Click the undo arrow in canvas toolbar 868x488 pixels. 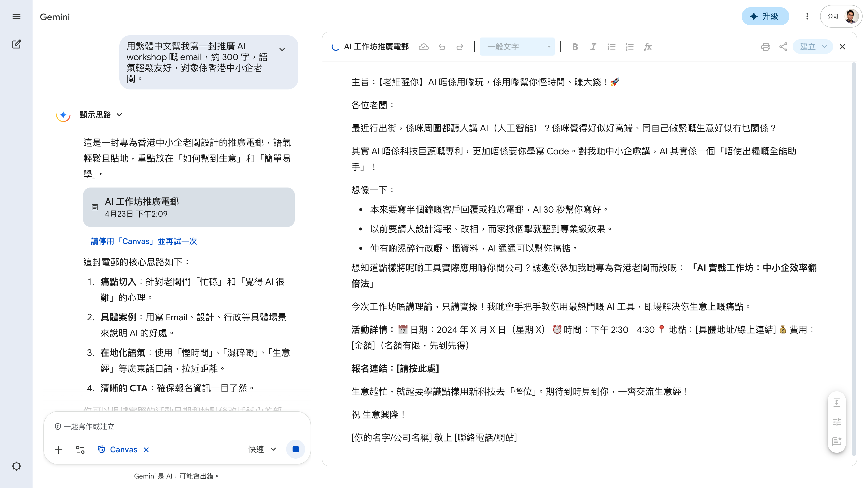[x=442, y=47]
